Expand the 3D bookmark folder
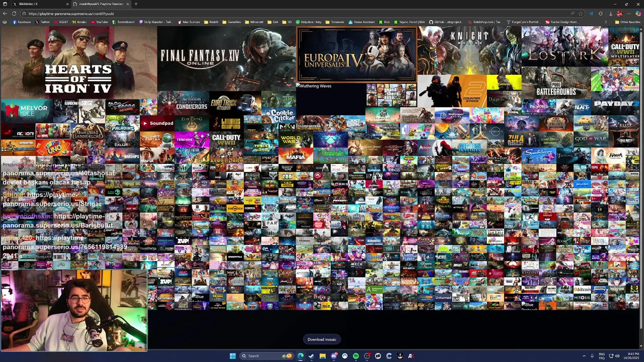Image resolution: width=644 pixels, height=362 pixels. [x=287, y=22]
